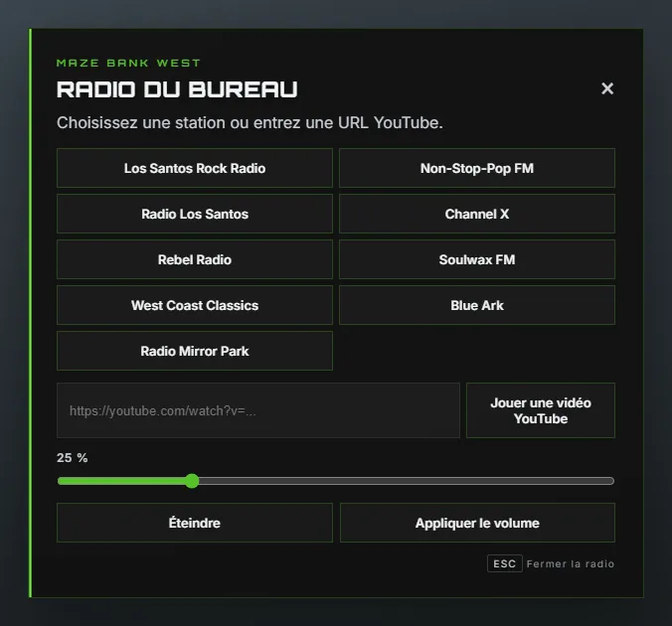
Task: Turn off radio with Éteindre button
Action: click(195, 523)
